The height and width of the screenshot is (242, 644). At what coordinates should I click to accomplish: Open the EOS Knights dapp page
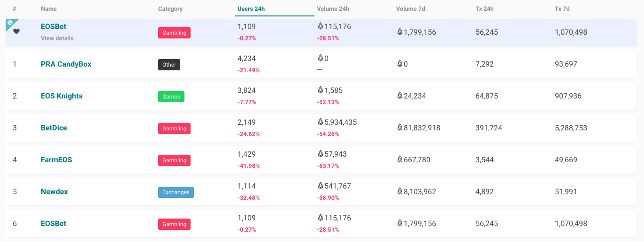pos(61,96)
